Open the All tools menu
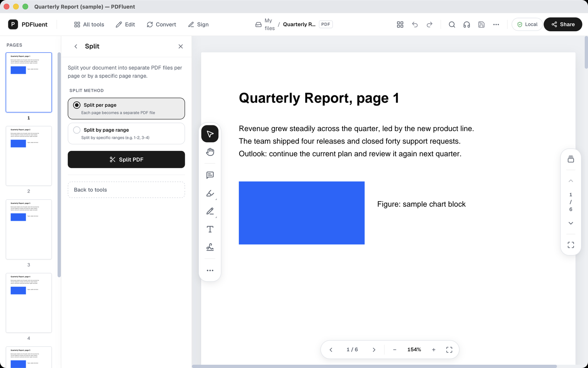The width and height of the screenshot is (588, 368). tap(89, 24)
